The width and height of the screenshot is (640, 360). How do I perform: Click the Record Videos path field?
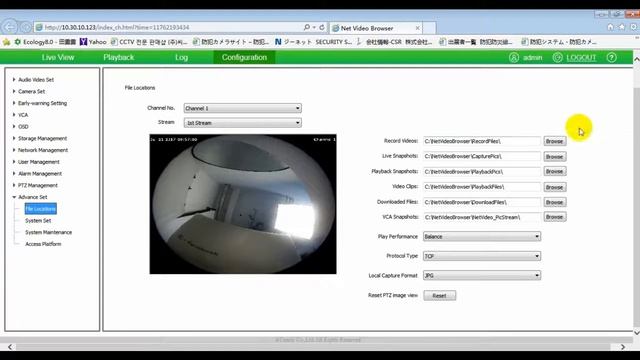[482, 141]
